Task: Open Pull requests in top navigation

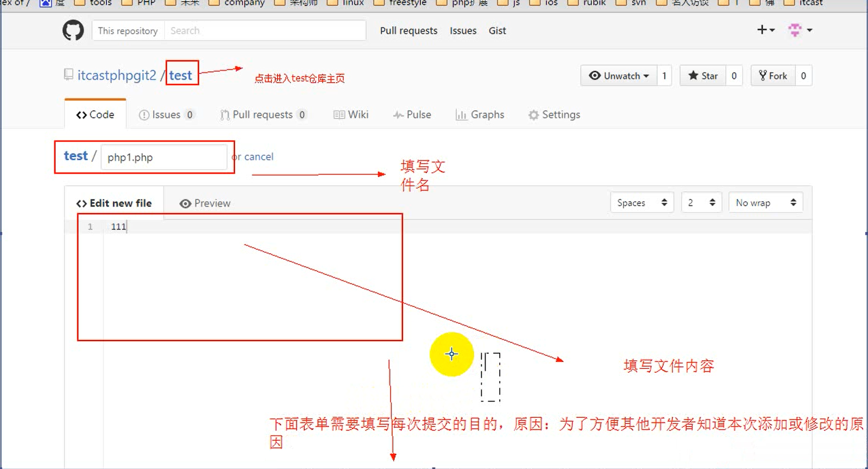Action: pos(408,31)
